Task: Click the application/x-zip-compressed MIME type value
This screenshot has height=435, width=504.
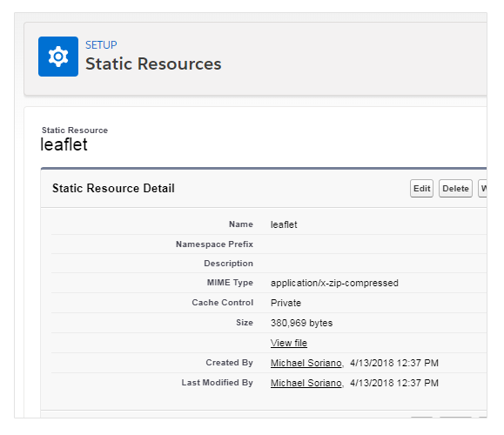Action: point(334,283)
